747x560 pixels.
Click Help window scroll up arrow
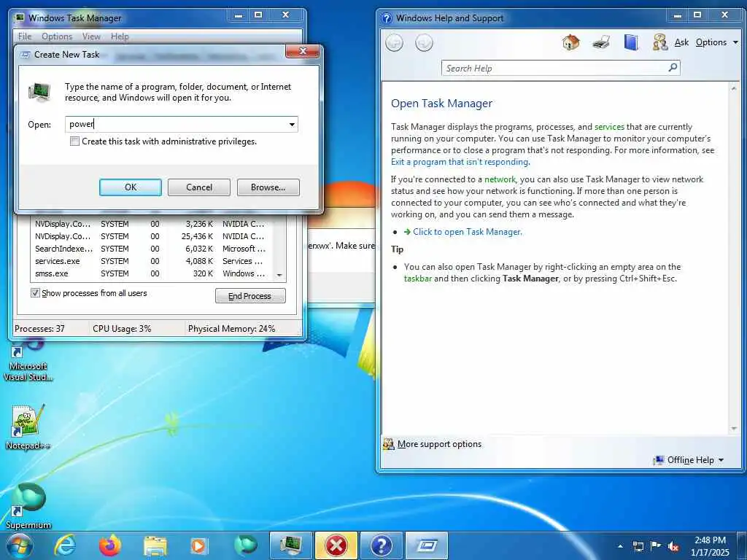pyautogui.click(x=734, y=88)
